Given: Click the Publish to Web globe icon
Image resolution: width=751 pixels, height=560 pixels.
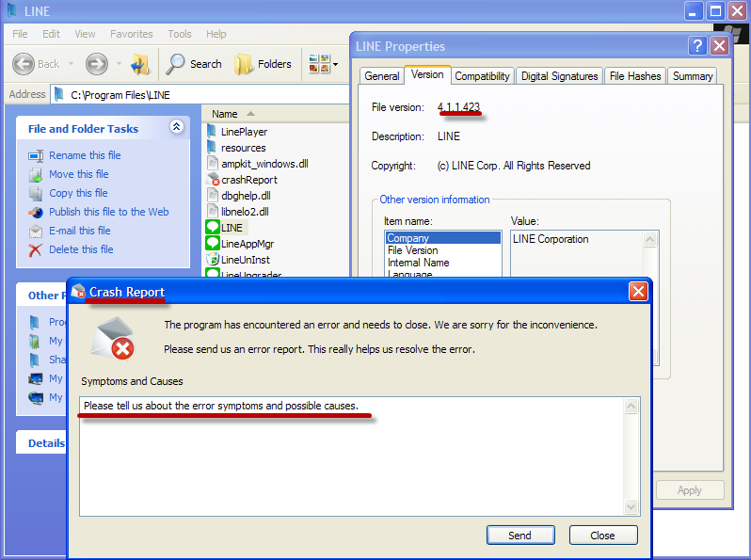Looking at the screenshot, I should pyautogui.click(x=36, y=212).
